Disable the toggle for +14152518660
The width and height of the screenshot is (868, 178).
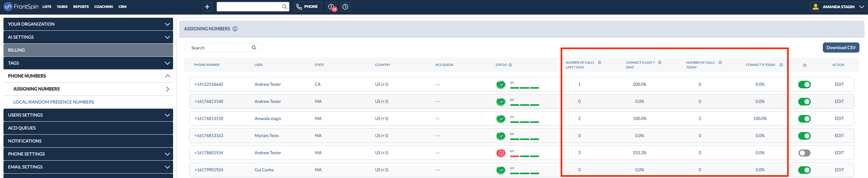(804, 85)
